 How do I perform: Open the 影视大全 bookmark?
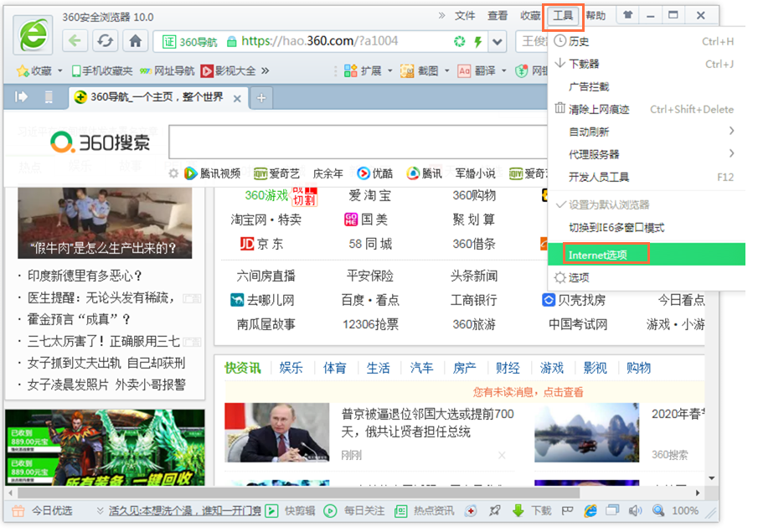click(228, 71)
